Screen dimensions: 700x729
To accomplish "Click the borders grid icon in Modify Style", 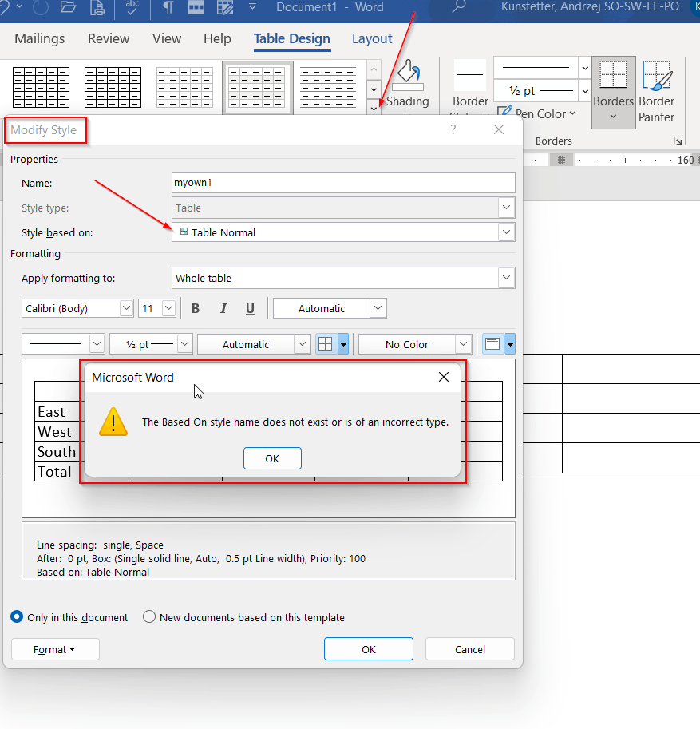I will pos(326,344).
